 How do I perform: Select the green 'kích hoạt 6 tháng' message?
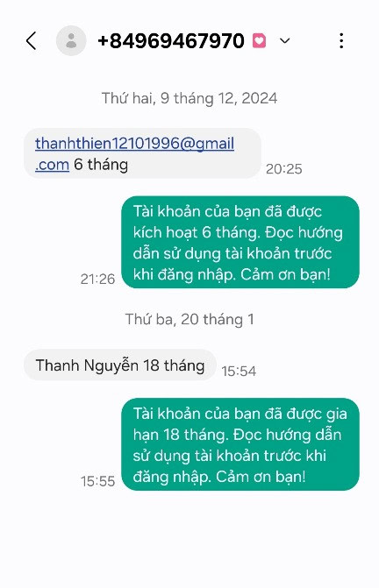pyautogui.click(x=240, y=242)
